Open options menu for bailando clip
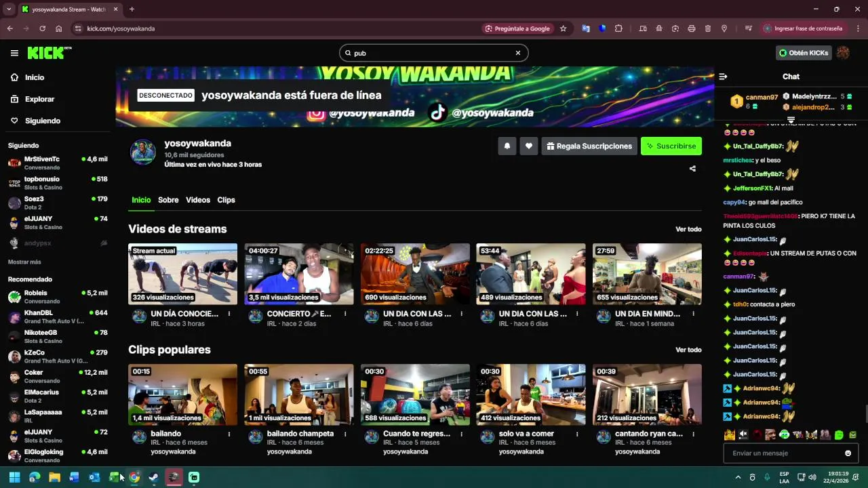The width and height of the screenshot is (868, 488). [229, 434]
